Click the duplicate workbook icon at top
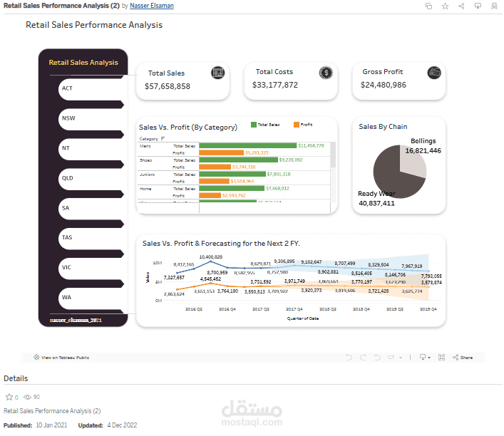 tap(428, 6)
